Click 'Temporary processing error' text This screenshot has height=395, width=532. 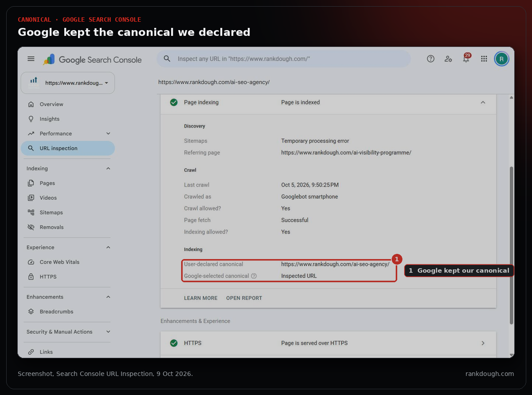point(315,141)
